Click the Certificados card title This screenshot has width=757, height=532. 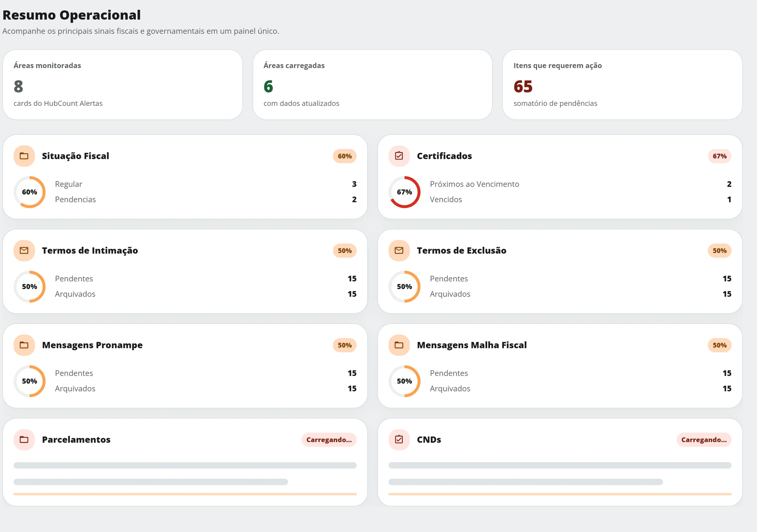click(444, 156)
